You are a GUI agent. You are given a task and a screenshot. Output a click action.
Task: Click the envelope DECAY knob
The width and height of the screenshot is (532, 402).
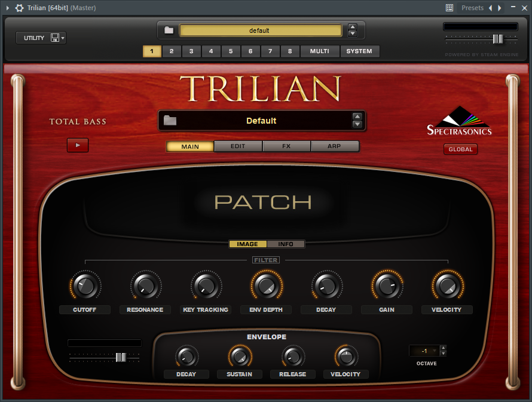[x=186, y=357]
